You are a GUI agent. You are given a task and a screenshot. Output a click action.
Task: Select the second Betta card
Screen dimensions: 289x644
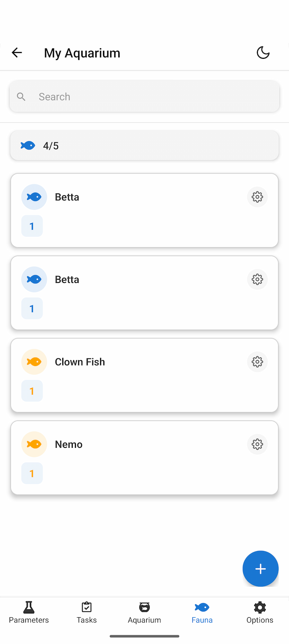tap(144, 292)
